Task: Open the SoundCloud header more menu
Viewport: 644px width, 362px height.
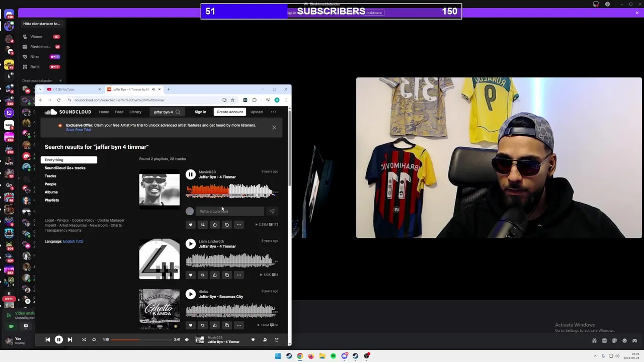Action: (273, 112)
